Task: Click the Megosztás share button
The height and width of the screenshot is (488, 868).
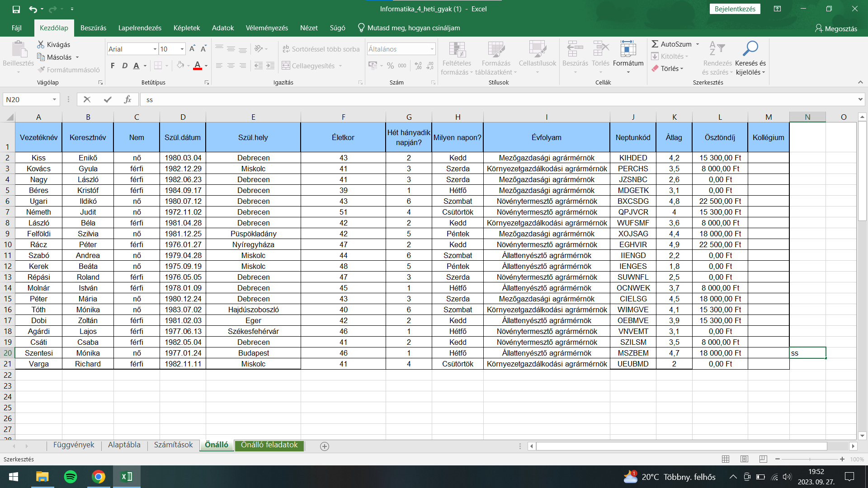Action: click(836, 28)
